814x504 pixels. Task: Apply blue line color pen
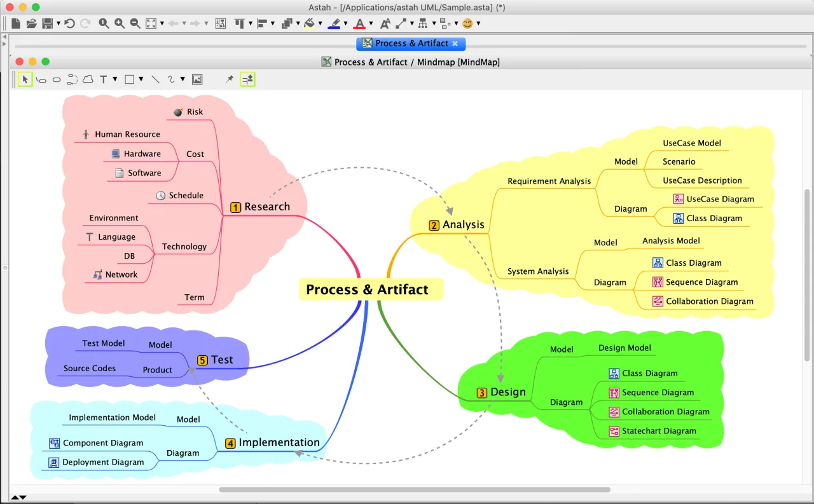[334, 24]
